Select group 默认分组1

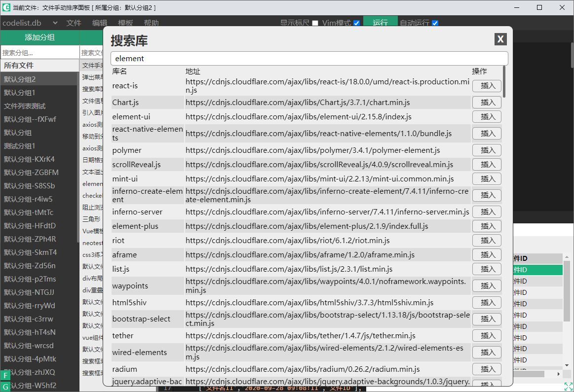pyautogui.click(x=39, y=93)
